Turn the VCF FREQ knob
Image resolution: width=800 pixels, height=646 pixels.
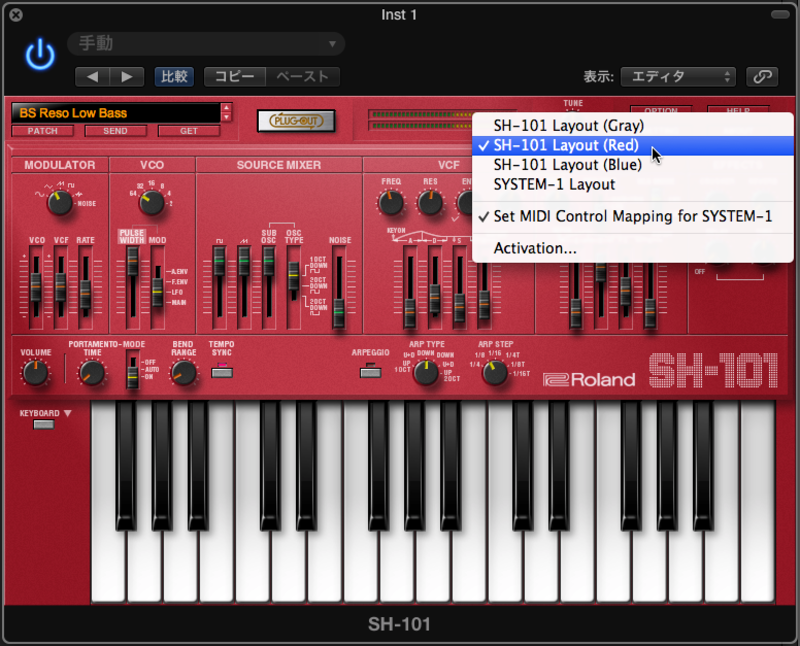pyautogui.click(x=391, y=203)
